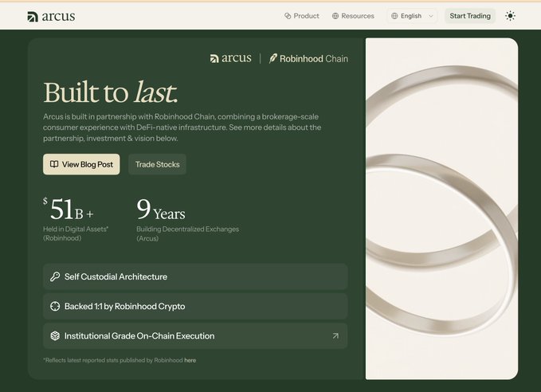Click the Trade Stocks button
541x392 pixels.
(x=157, y=164)
